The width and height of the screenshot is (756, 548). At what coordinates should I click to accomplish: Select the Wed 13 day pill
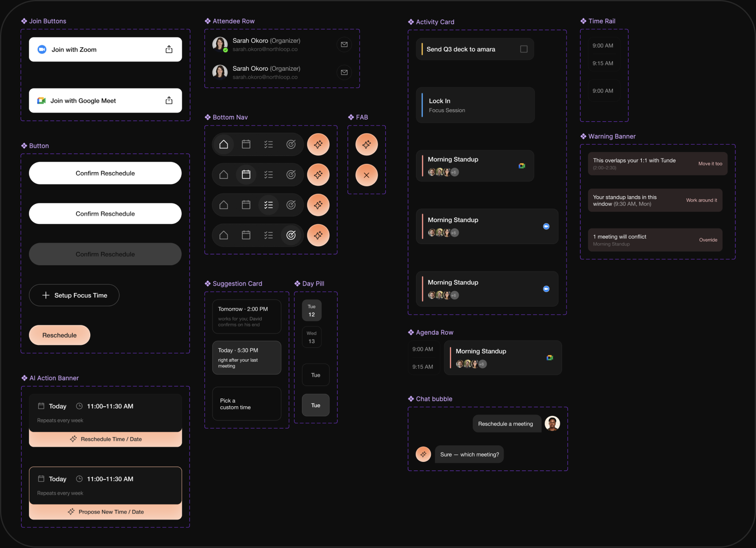312,337
